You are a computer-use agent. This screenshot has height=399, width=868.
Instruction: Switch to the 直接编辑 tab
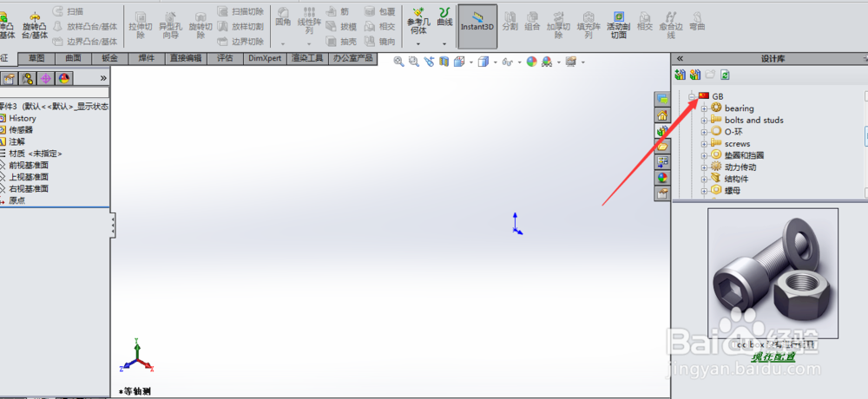coord(186,59)
